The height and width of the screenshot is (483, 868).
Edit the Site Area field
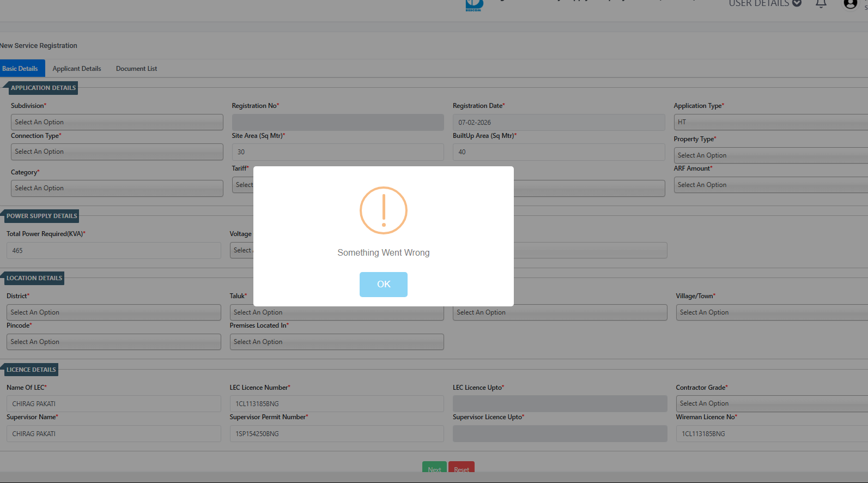click(x=338, y=152)
